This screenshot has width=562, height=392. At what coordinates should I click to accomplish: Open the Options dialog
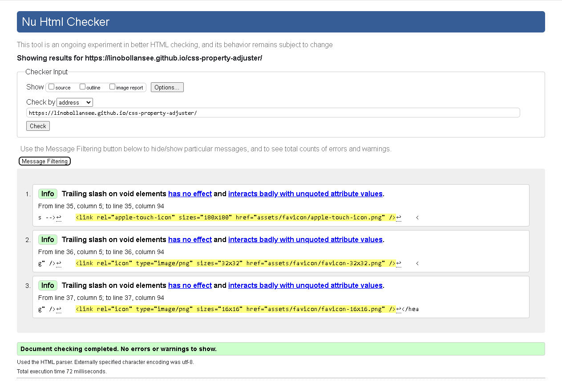(167, 87)
